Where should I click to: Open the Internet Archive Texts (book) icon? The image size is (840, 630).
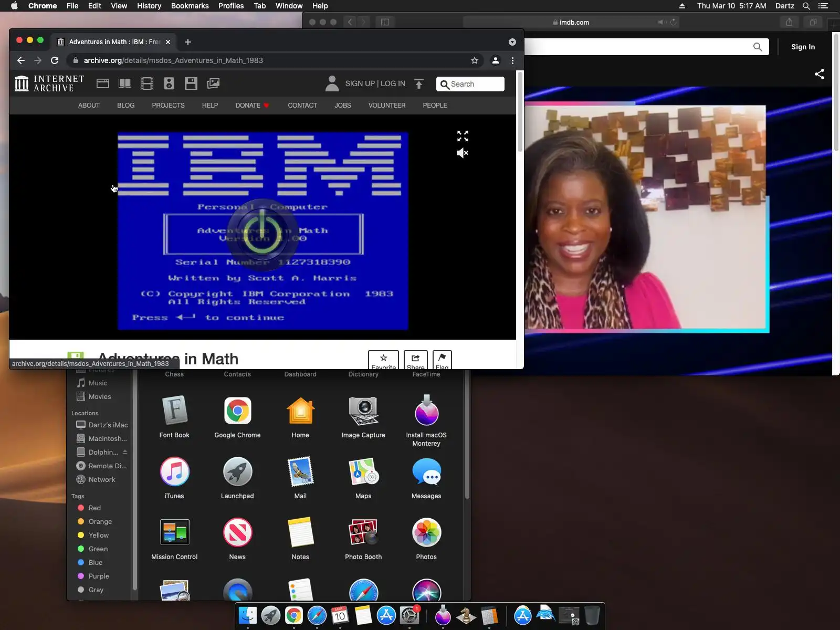125,83
